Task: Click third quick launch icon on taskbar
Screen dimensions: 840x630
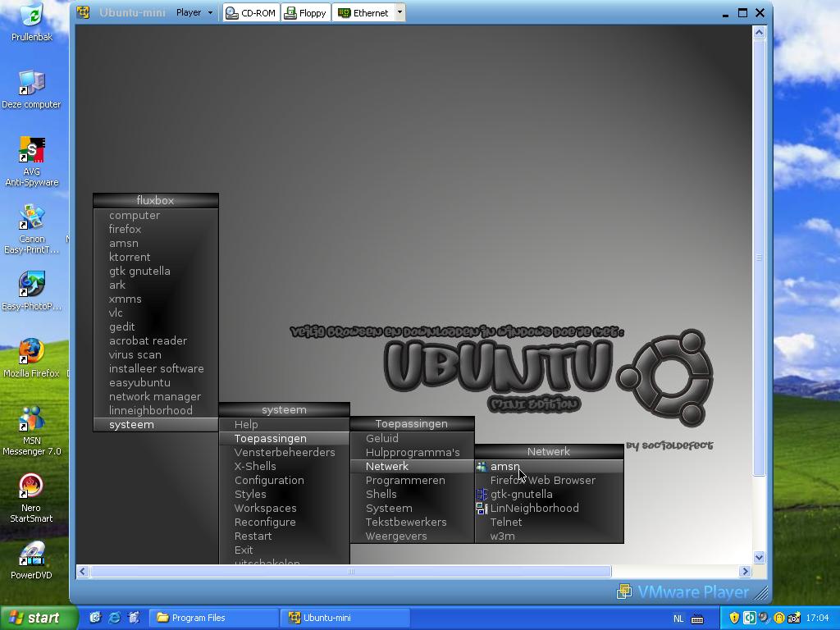Action: point(134,618)
